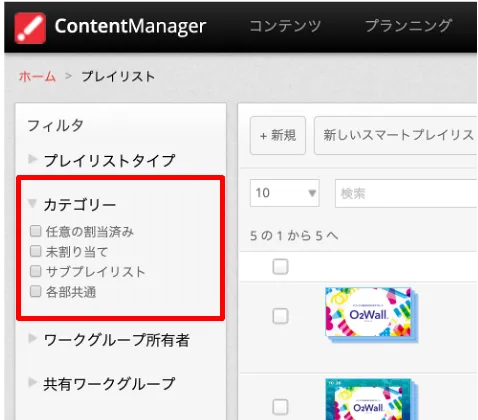Image resolution: width=478 pixels, height=420 pixels.
Task: Open the 10 items-per-page dropdown
Action: pos(285,193)
